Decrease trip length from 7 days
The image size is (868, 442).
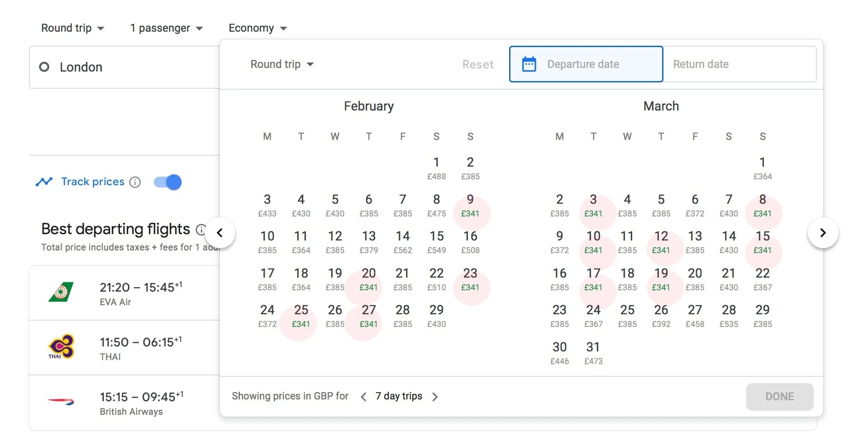coord(363,397)
